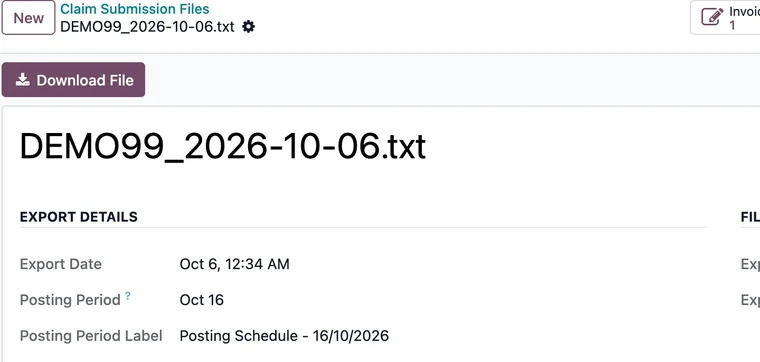760x362 pixels.
Task: Click the Invoices edit pencil icon
Action: click(712, 17)
